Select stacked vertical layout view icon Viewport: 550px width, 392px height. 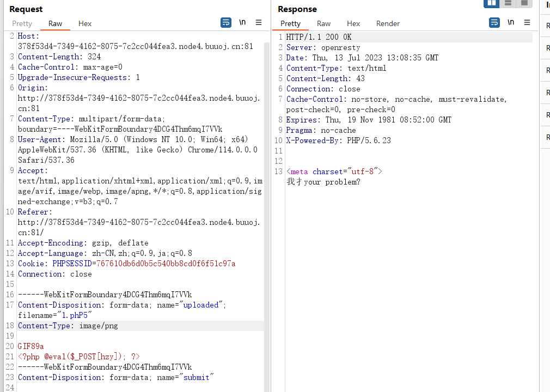tap(508, 3)
